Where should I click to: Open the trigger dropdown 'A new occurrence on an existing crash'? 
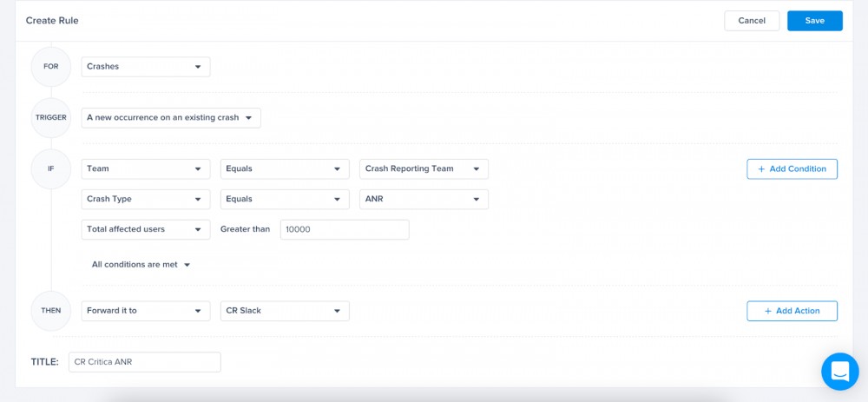point(171,118)
